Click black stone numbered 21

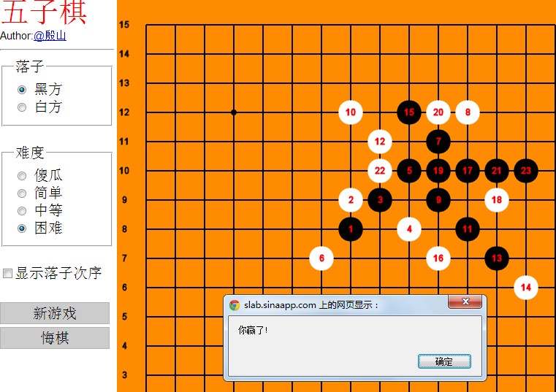[x=497, y=171]
